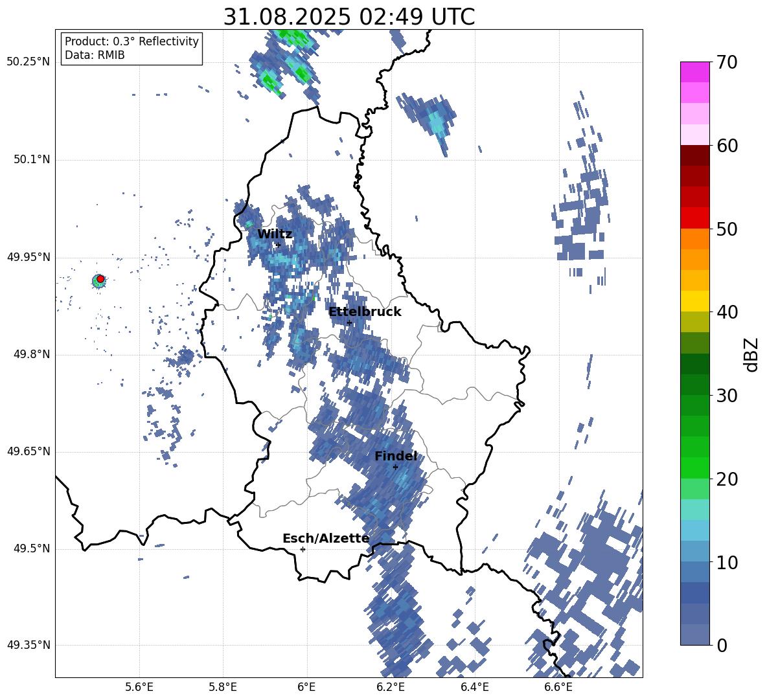Click the Findel location cross marker
The image size is (767, 700).
click(395, 467)
